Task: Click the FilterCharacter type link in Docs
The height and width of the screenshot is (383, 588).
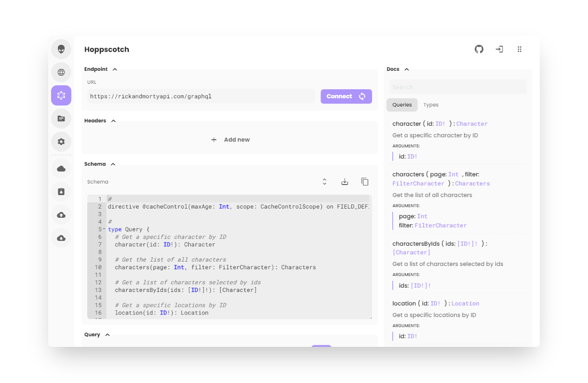Action: (x=418, y=184)
